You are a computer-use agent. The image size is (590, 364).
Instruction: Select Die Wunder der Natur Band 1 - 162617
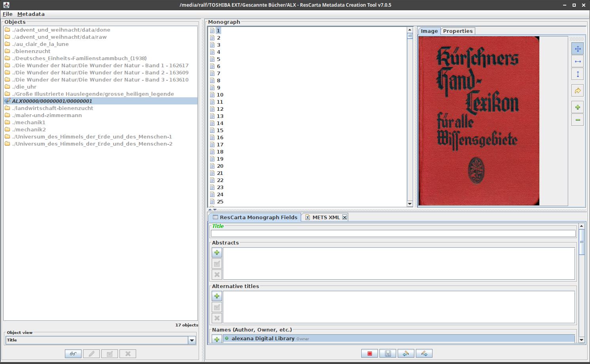coord(101,65)
